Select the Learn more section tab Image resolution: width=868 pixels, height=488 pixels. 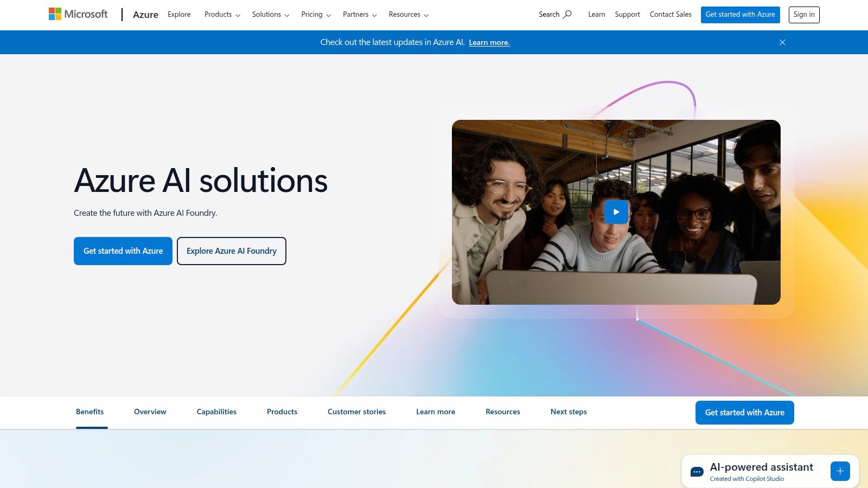(436, 412)
